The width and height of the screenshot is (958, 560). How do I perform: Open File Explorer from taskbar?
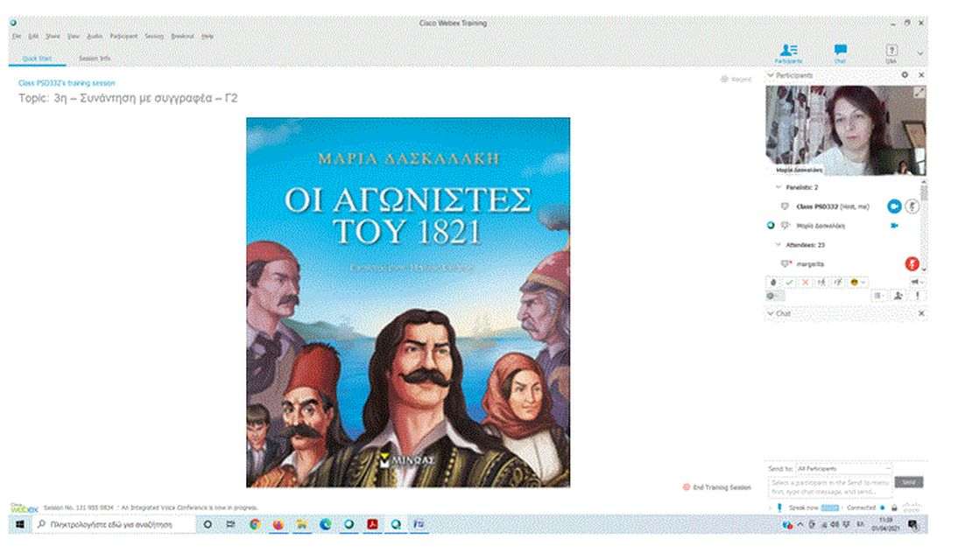(302, 525)
